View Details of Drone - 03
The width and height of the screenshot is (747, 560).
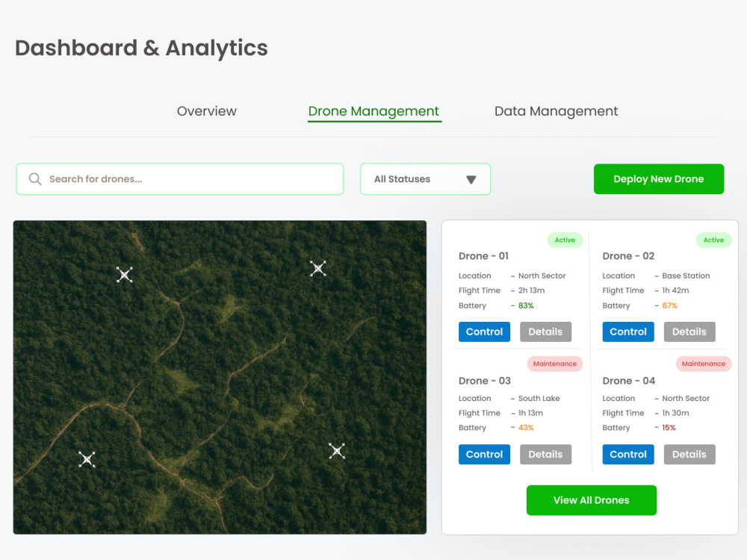pyautogui.click(x=545, y=454)
